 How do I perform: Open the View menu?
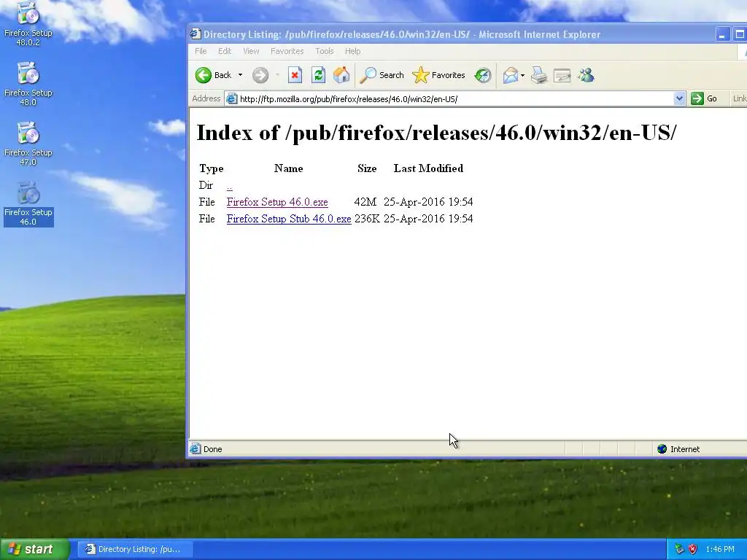pyautogui.click(x=251, y=51)
